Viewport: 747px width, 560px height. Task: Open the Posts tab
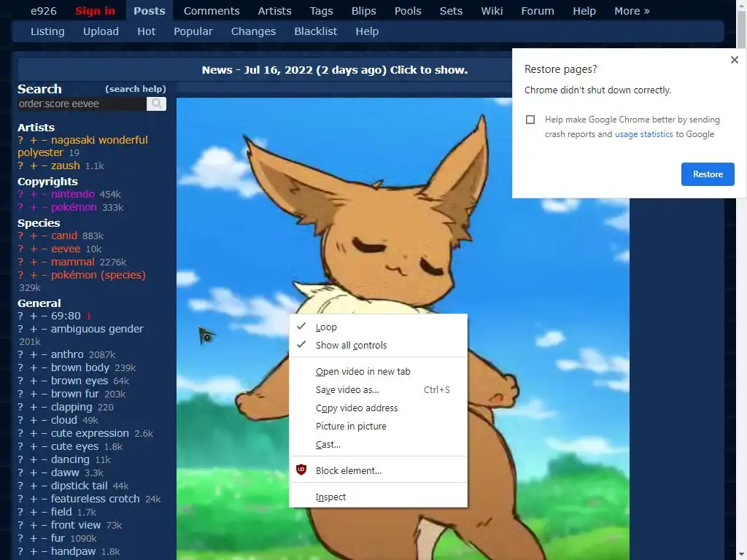click(x=149, y=10)
